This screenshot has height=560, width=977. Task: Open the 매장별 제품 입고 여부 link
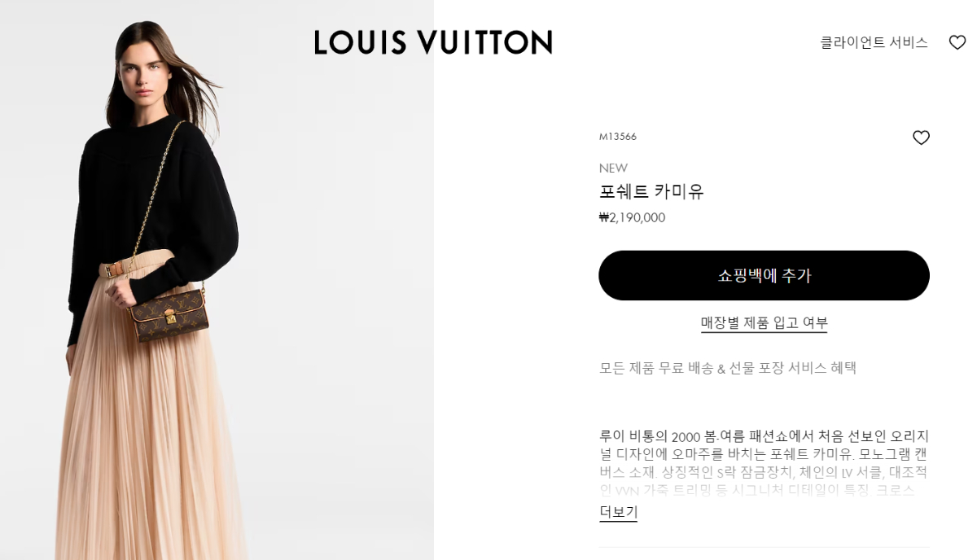pyautogui.click(x=764, y=322)
